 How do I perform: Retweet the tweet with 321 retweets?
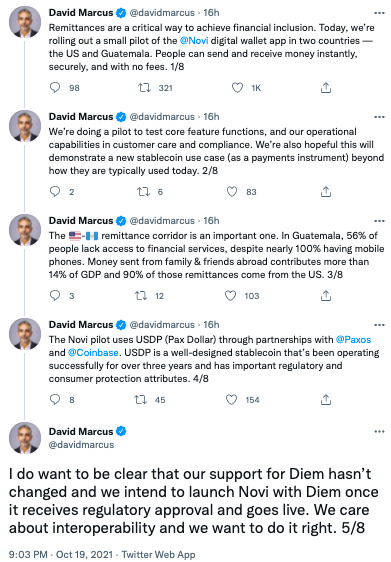click(x=144, y=87)
